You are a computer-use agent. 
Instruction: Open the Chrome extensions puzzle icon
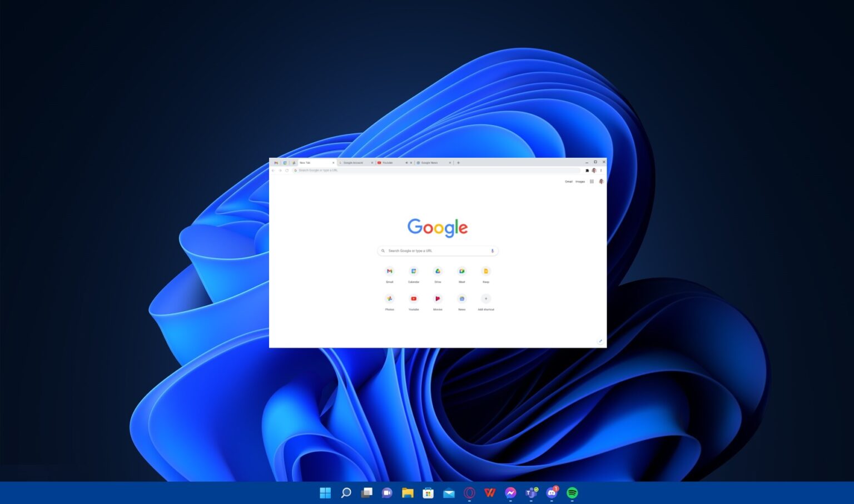587,171
